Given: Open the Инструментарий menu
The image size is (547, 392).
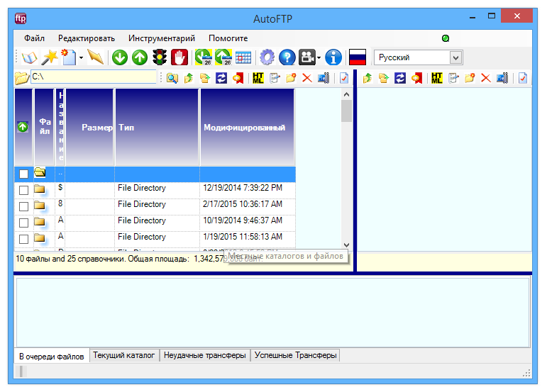Looking at the screenshot, I should pos(162,38).
